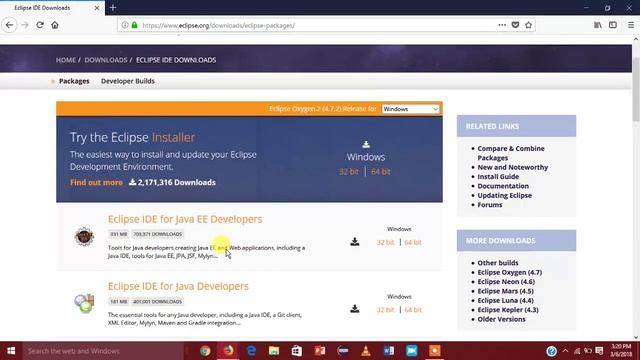Download 64 bit Java Developers package

[x=413, y=310]
